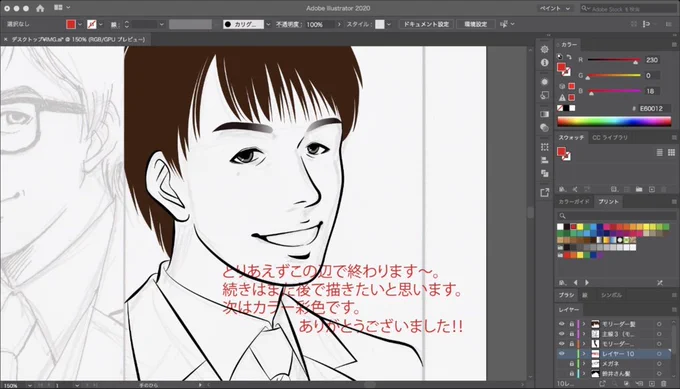Expand the 主線3 layer chevron
Image resolution: width=680 pixels, height=389 pixels.
point(584,334)
